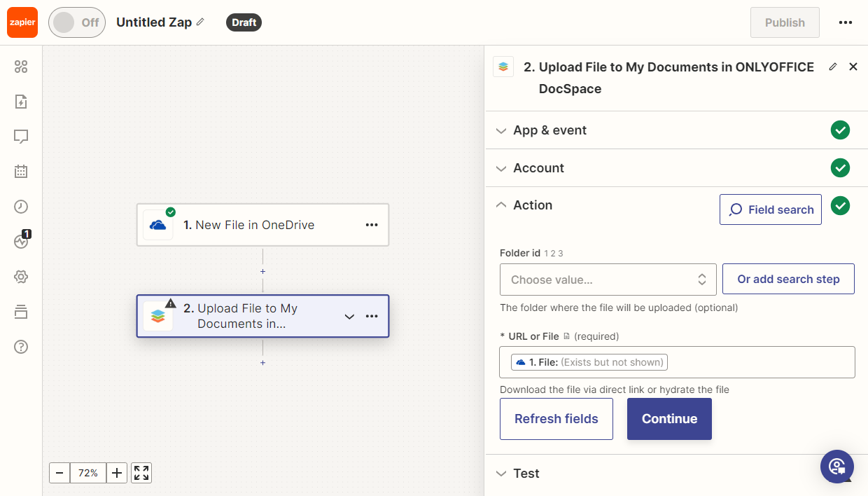Open the calendar schedule sidebar icon
Image resolution: width=868 pixels, height=496 pixels.
[x=21, y=171]
